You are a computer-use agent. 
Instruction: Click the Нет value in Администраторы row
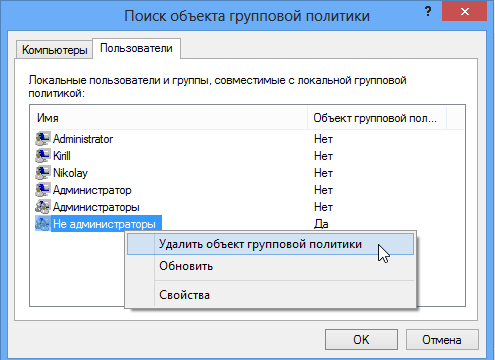323,207
